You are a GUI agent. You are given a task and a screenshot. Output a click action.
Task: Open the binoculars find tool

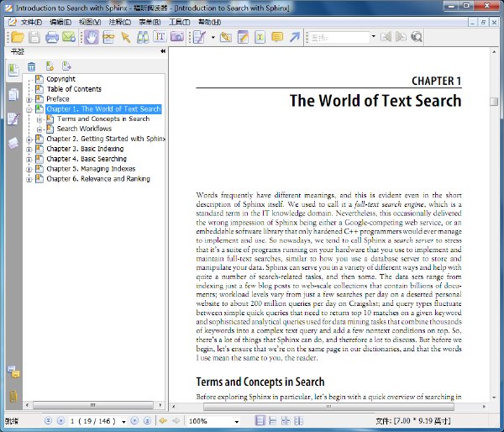coord(143,37)
